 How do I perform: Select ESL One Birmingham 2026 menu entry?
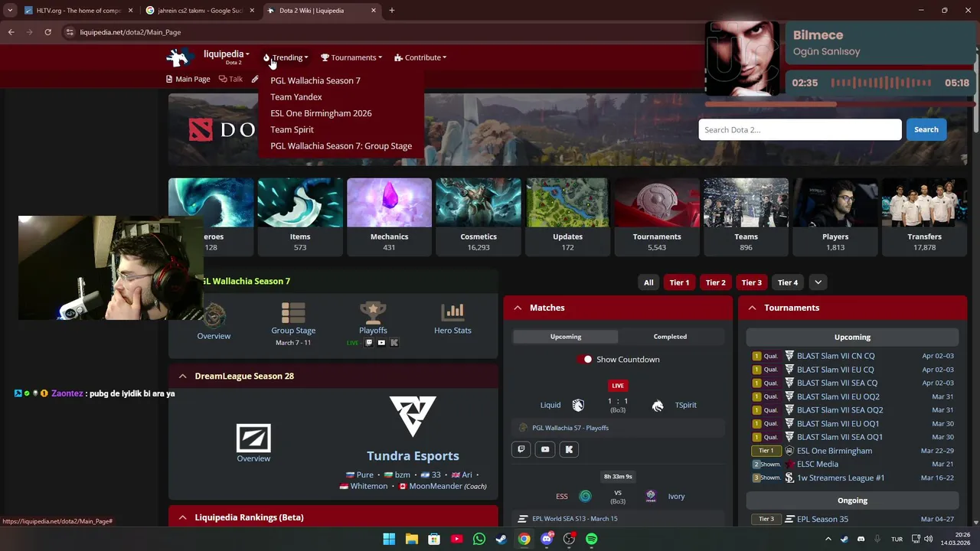click(x=321, y=113)
